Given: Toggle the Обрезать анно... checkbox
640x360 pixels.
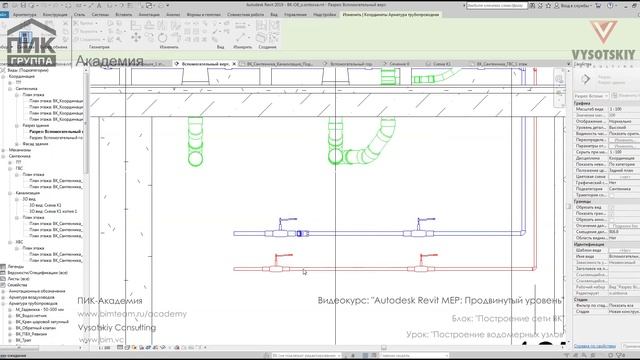Looking at the screenshot, I should click(x=611, y=220).
